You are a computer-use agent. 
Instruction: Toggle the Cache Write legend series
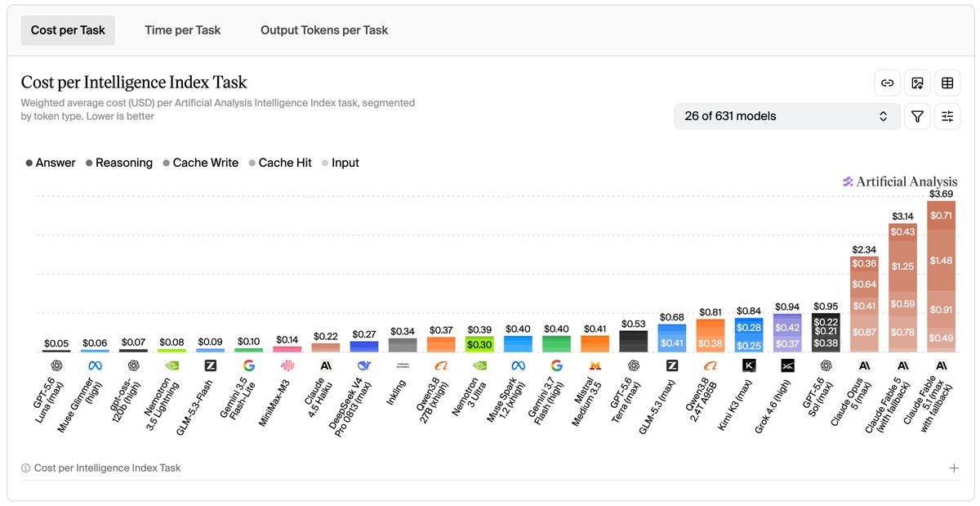click(x=201, y=163)
